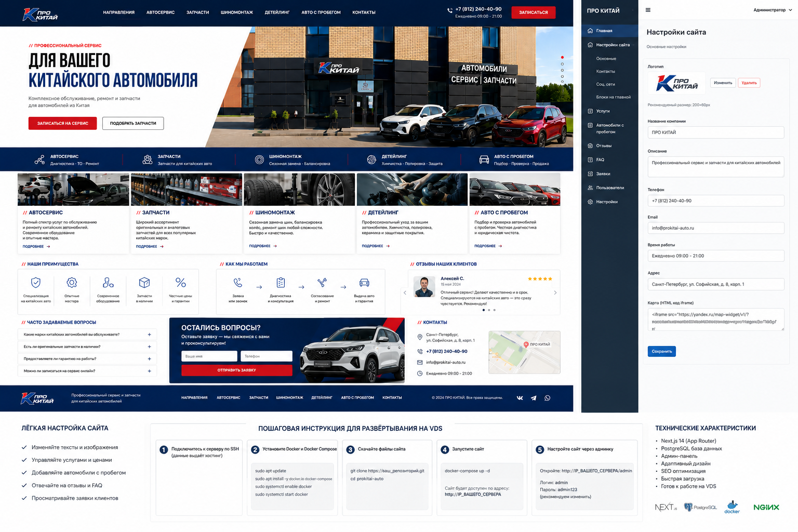Collapse the Настройки сайта section in the admin sidebar
798x532 pixels.
(609, 45)
